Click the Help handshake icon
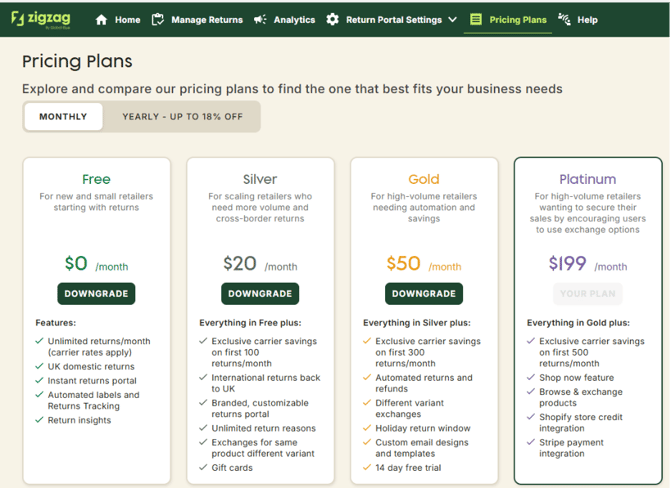670x488 pixels. (564, 20)
